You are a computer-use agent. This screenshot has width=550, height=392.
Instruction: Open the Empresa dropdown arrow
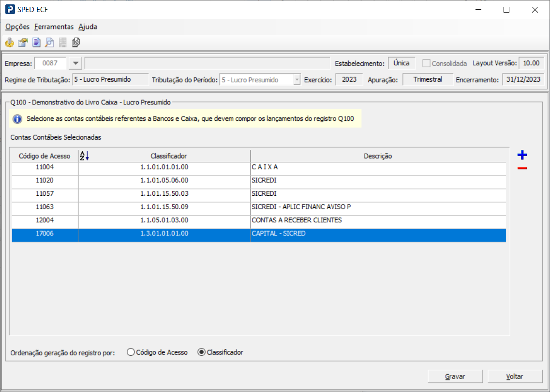[x=75, y=63]
